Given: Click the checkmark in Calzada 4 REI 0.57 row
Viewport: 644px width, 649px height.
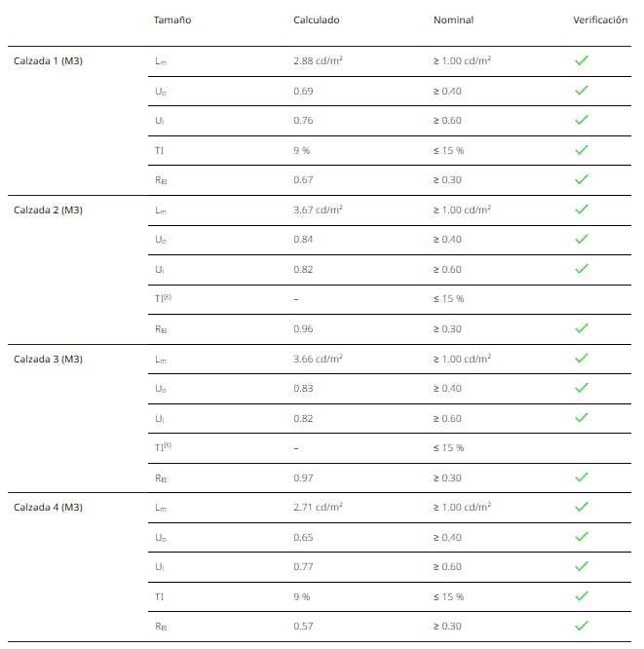Looking at the screenshot, I should (582, 626).
